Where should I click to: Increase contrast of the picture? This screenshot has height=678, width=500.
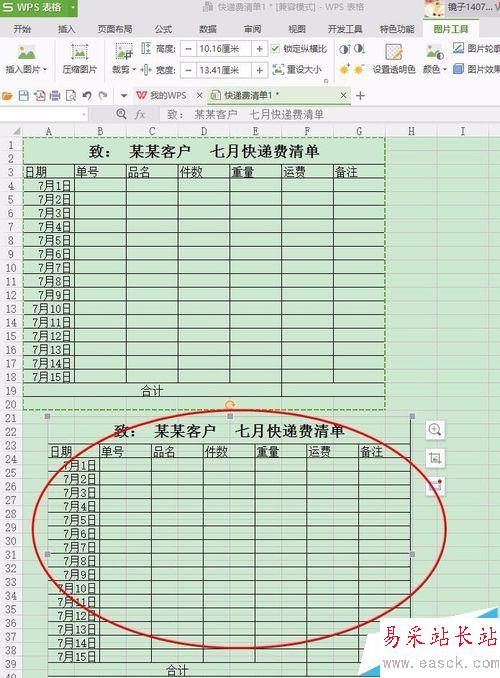click(x=344, y=49)
